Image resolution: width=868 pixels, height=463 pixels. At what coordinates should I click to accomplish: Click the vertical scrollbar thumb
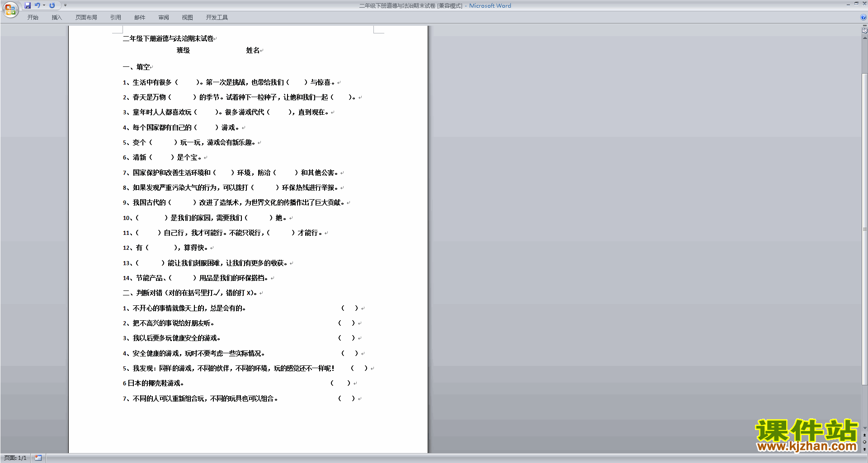[x=864, y=229]
